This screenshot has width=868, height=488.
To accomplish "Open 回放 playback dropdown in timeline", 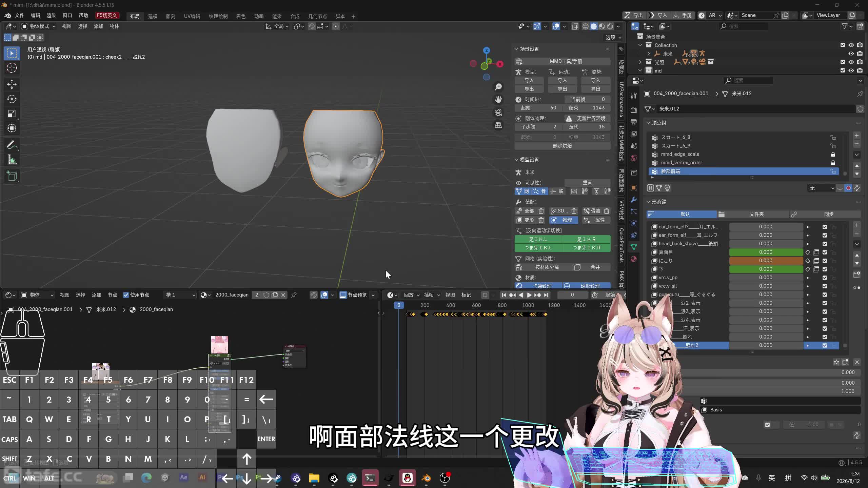I will (x=411, y=295).
